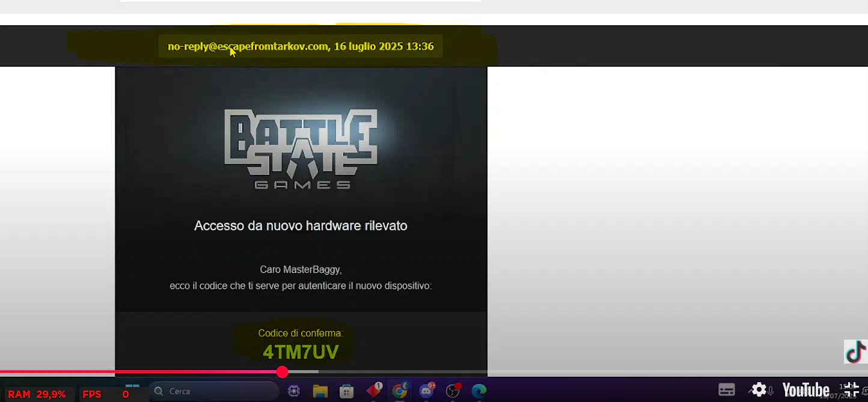Click the Cerca taskbar search box
The width and height of the screenshot is (868, 402).
(213, 391)
